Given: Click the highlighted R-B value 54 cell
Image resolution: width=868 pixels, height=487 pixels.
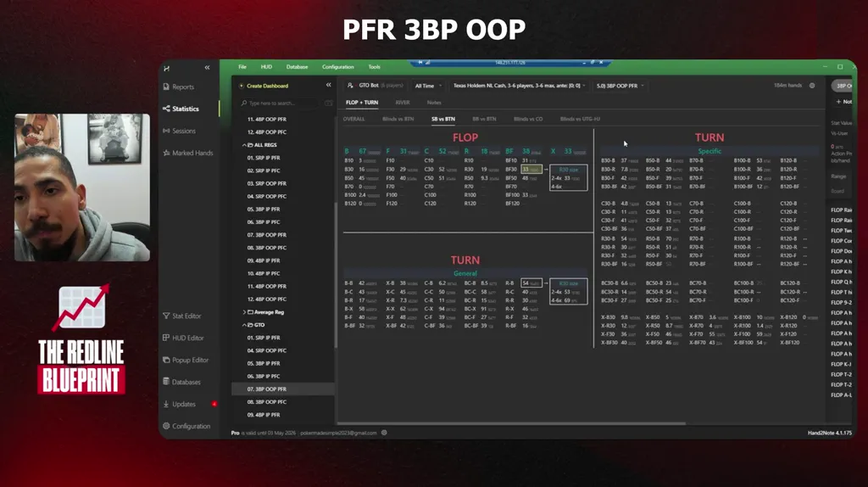Looking at the screenshot, I should point(531,283).
